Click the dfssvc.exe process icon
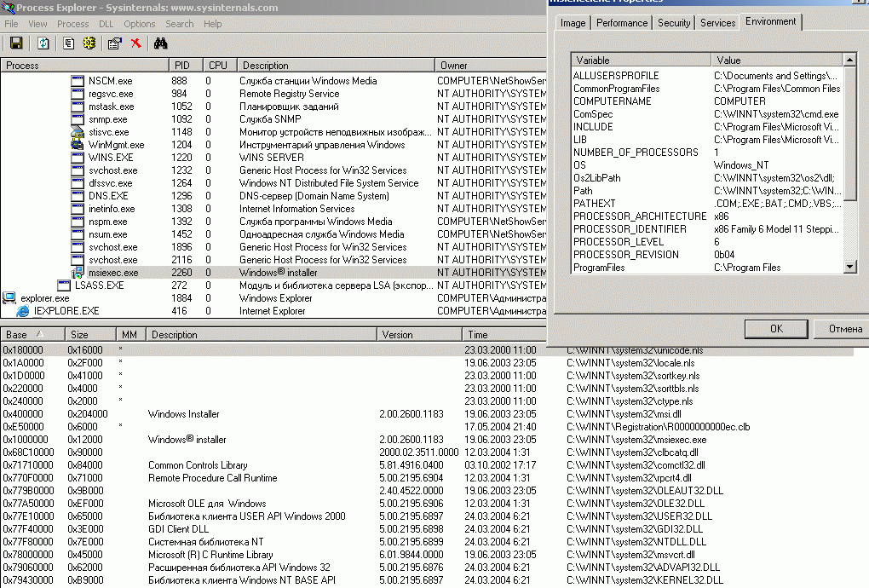The height and width of the screenshot is (588, 869). click(x=78, y=183)
